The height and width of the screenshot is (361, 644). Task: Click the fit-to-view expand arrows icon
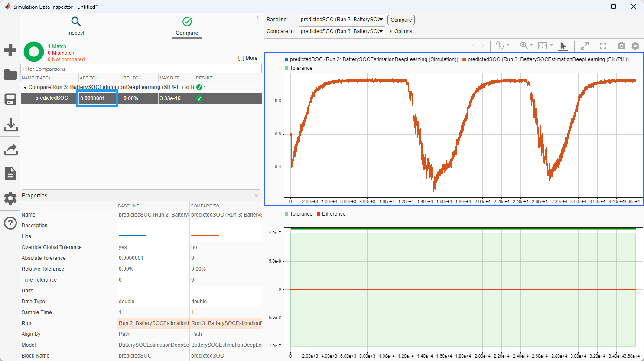tap(585, 46)
